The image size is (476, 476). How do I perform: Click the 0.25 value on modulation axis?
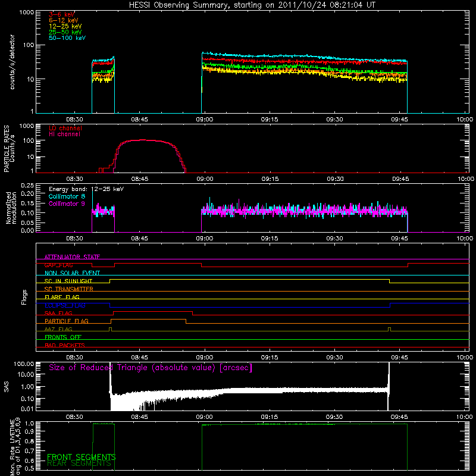coord(27,185)
